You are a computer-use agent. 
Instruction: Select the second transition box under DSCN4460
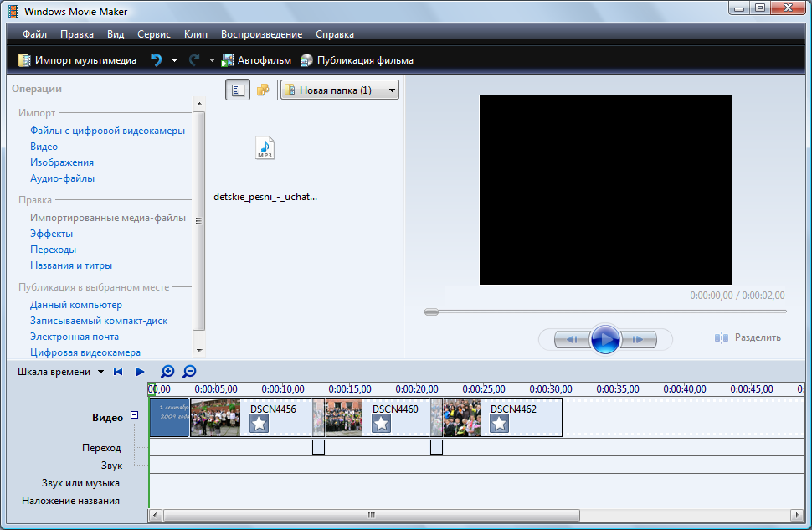436,447
